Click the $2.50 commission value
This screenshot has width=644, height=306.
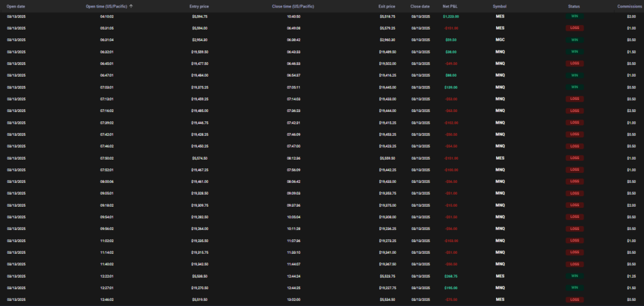coord(631,111)
